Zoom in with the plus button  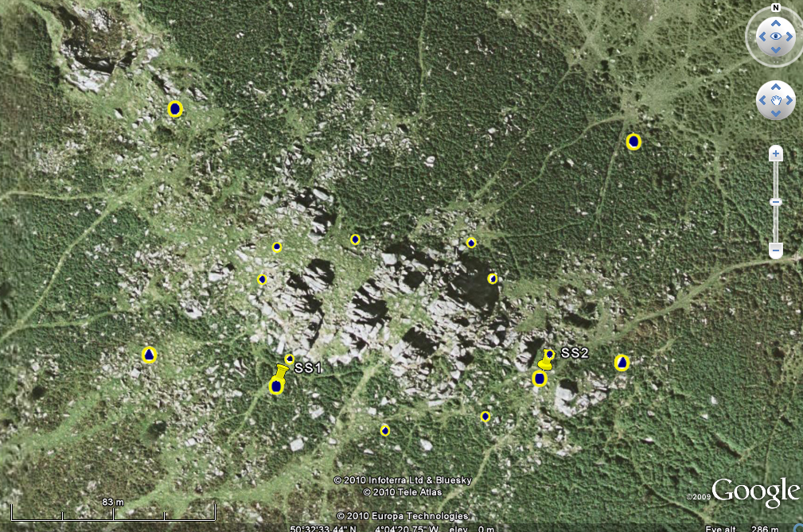(x=775, y=154)
